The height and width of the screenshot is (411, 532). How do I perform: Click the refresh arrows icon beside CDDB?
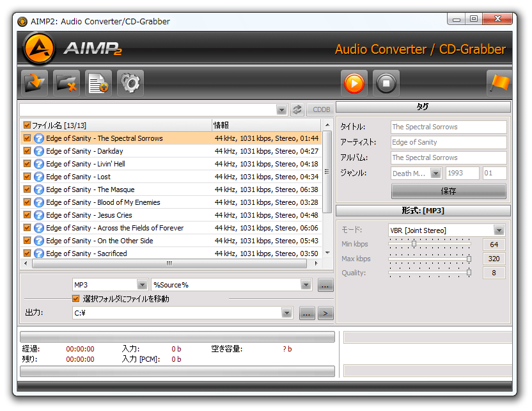(x=297, y=109)
